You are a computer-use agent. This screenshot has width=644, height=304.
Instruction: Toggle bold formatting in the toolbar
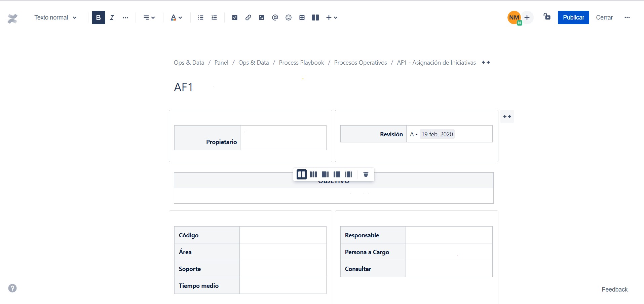click(98, 18)
